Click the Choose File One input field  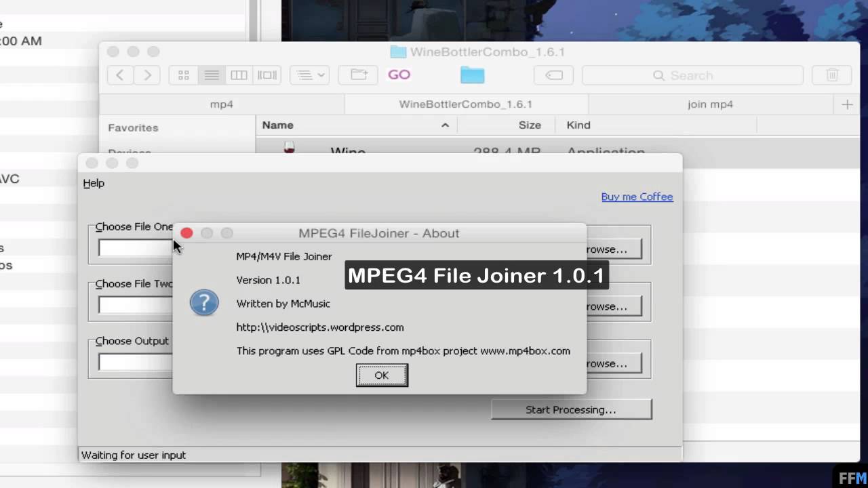click(136, 248)
